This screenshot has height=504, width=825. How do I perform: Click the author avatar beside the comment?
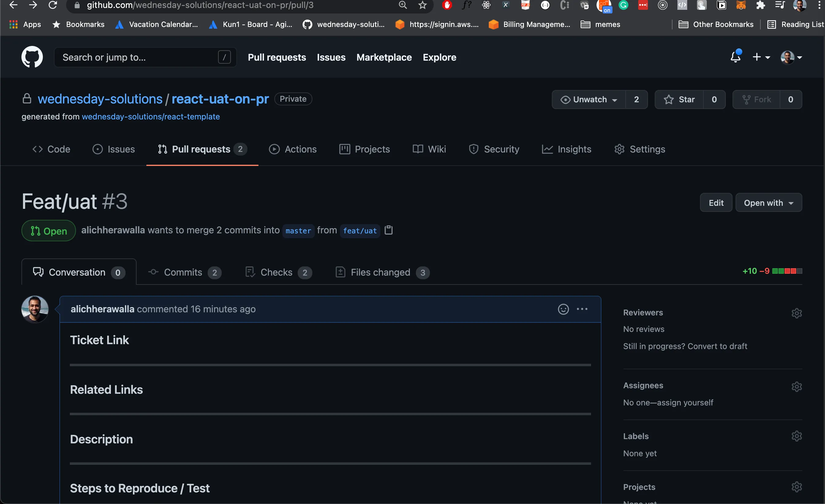click(x=35, y=309)
